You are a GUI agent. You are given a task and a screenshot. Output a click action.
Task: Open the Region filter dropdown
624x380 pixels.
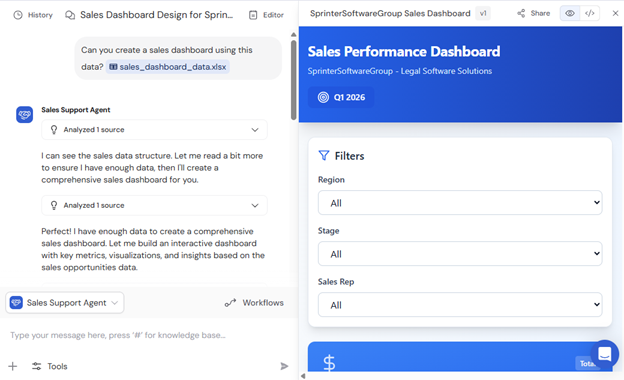(460, 203)
